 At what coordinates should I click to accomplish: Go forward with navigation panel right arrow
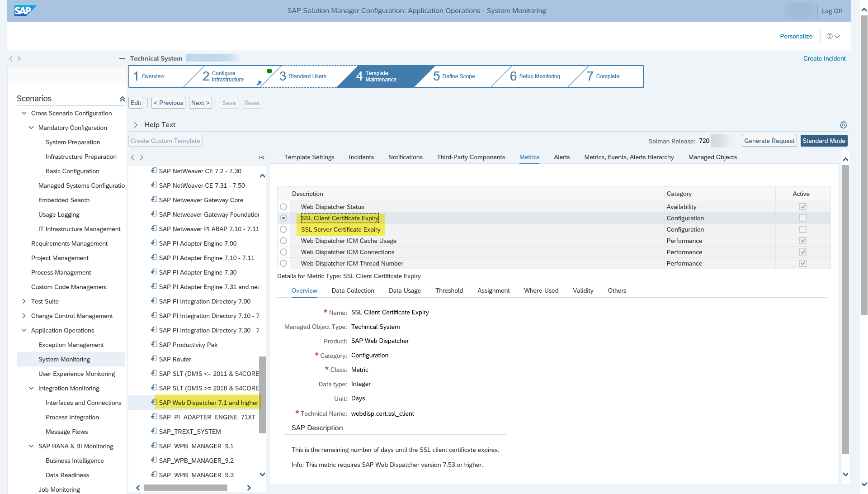pos(19,58)
